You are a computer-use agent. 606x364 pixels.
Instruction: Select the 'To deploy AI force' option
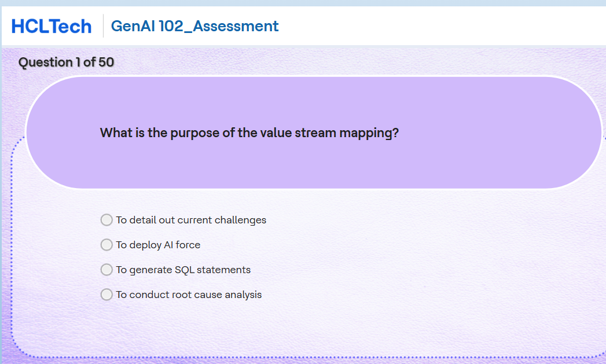tap(106, 245)
